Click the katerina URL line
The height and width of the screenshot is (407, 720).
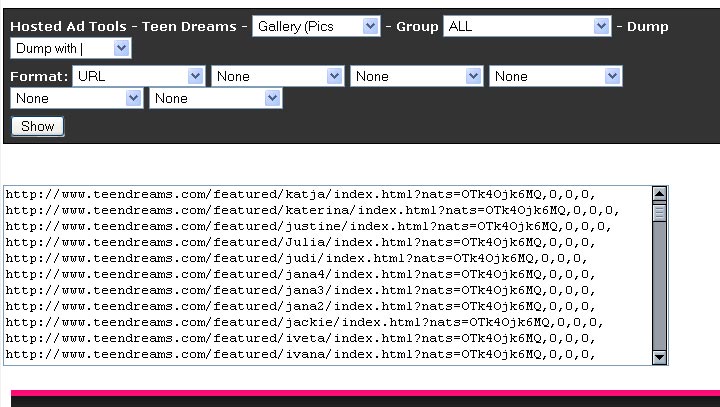[312, 210]
